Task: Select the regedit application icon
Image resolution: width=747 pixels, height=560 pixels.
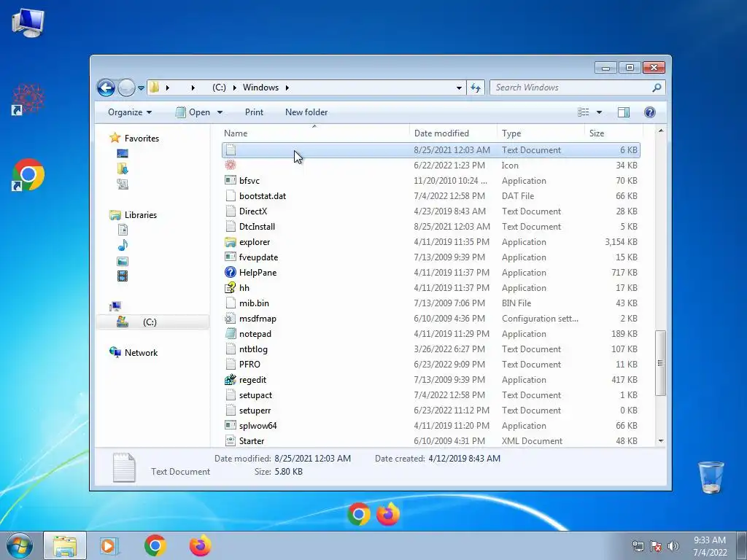Action: coord(231,379)
